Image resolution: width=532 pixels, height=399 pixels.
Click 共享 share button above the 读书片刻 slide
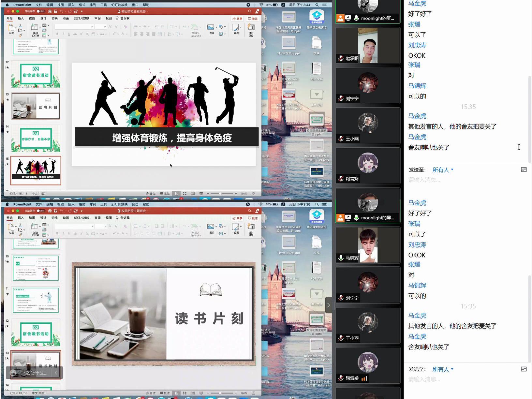tap(237, 218)
